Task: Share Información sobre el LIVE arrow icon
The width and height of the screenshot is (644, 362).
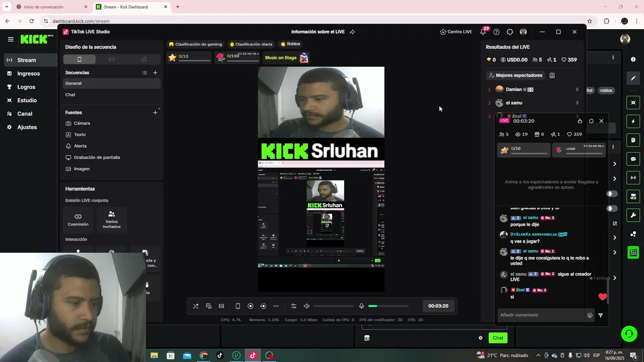Action: 352,32
